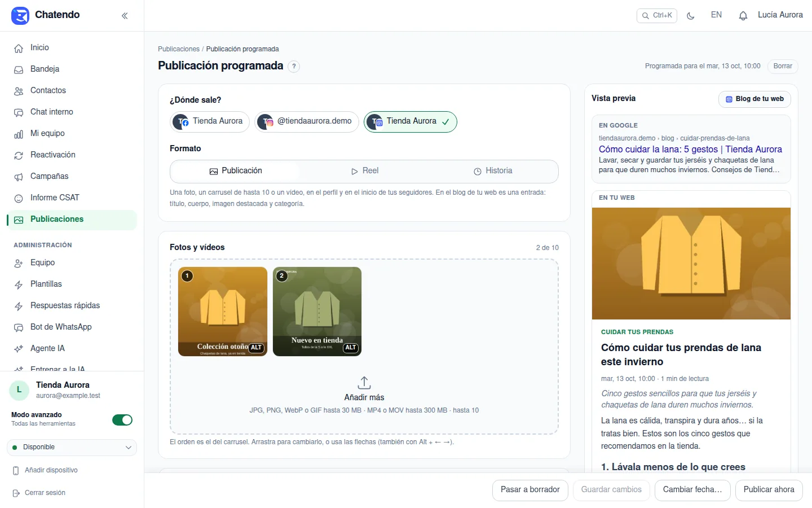Click the Informe CSAT smiley icon
The width and height of the screenshot is (812, 508).
click(x=19, y=199)
